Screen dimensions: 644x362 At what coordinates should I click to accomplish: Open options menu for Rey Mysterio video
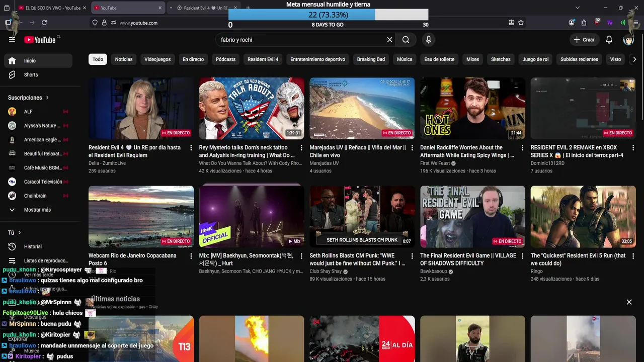click(301, 148)
